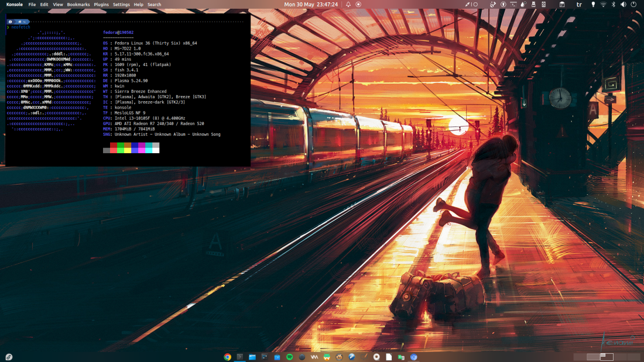The image size is (644, 362).
Task: Open the Help menu
Action: 138,5
